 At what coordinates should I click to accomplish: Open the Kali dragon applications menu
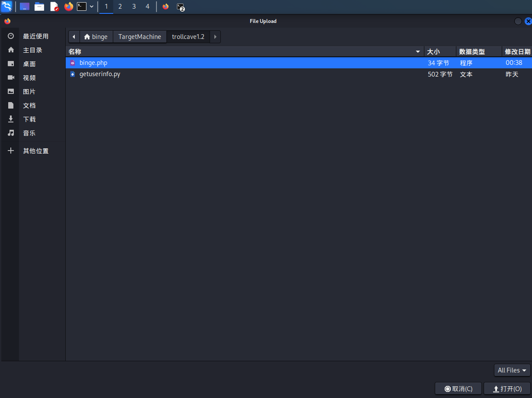click(6, 6)
